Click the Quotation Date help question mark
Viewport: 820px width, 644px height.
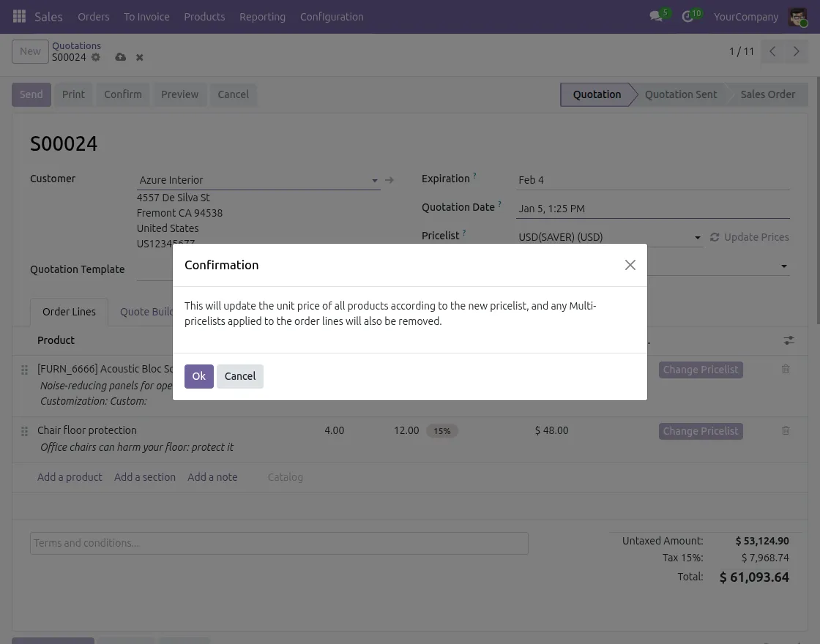click(x=499, y=204)
